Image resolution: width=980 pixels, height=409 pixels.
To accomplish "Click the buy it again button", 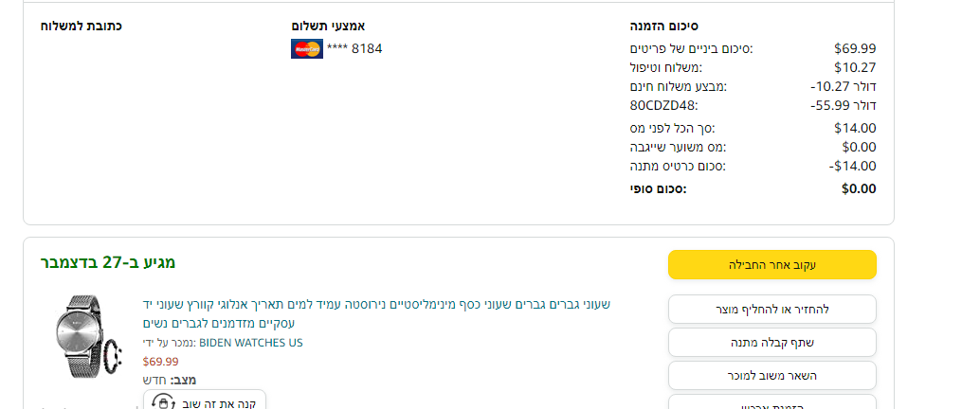I will click(205, 401).
